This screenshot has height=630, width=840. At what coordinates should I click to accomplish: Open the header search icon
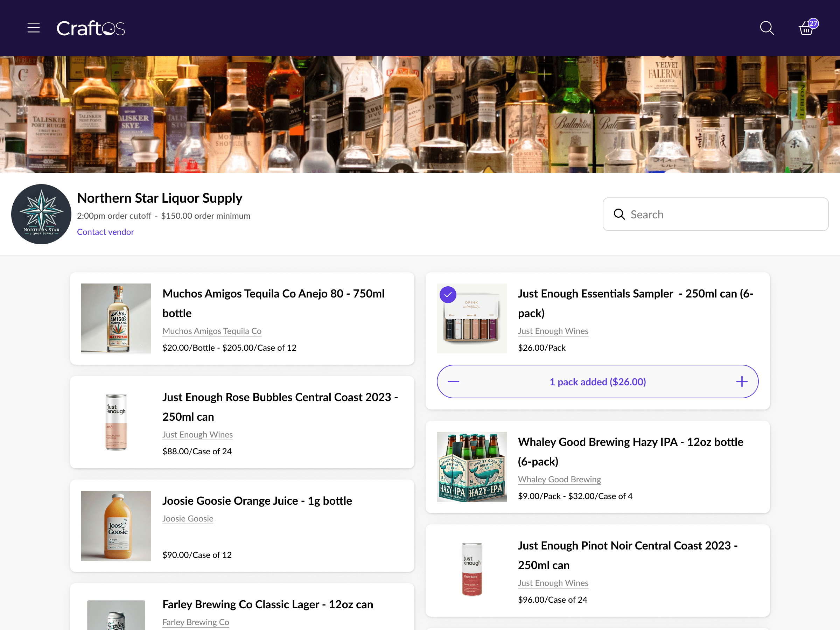[x=766, y=28]
